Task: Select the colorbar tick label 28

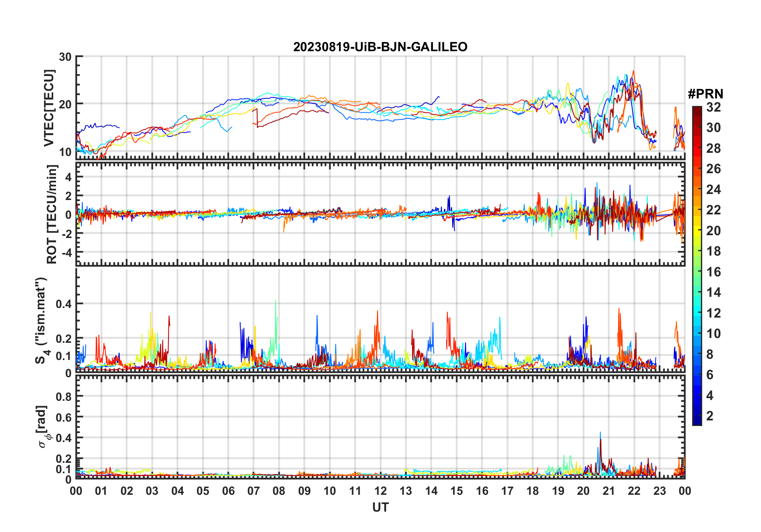Action: tap(713, 148)
